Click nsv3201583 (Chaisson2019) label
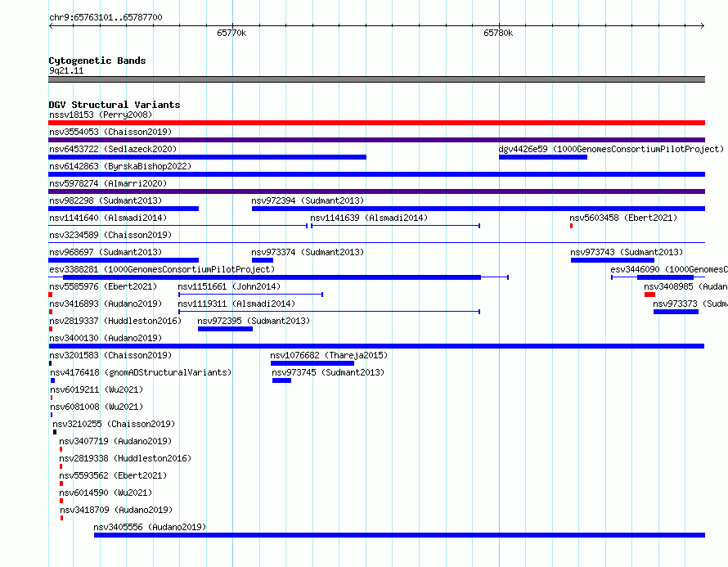The width and height of the screenshot is (728, 567). [x=110, y=355]
